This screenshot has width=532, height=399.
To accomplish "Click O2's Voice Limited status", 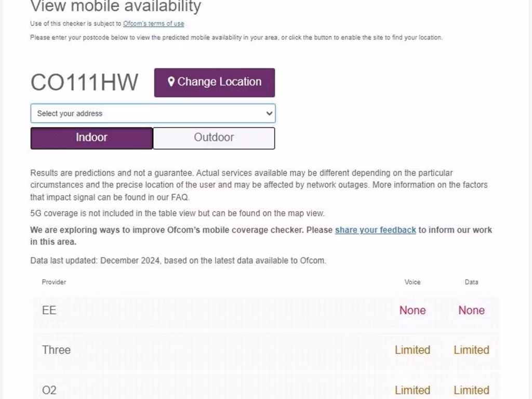I will coord(413,390).
